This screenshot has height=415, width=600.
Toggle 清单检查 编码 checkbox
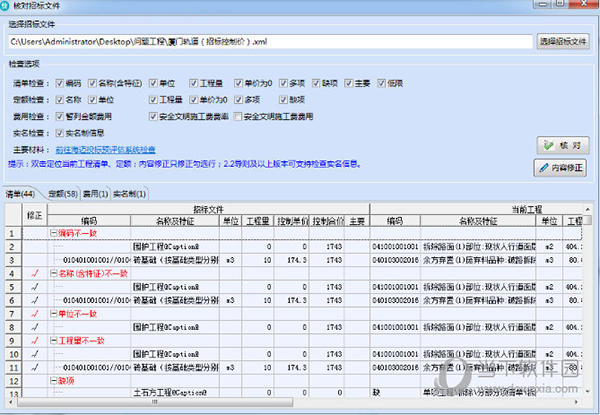pyautogui.click(x=60, y=83)
